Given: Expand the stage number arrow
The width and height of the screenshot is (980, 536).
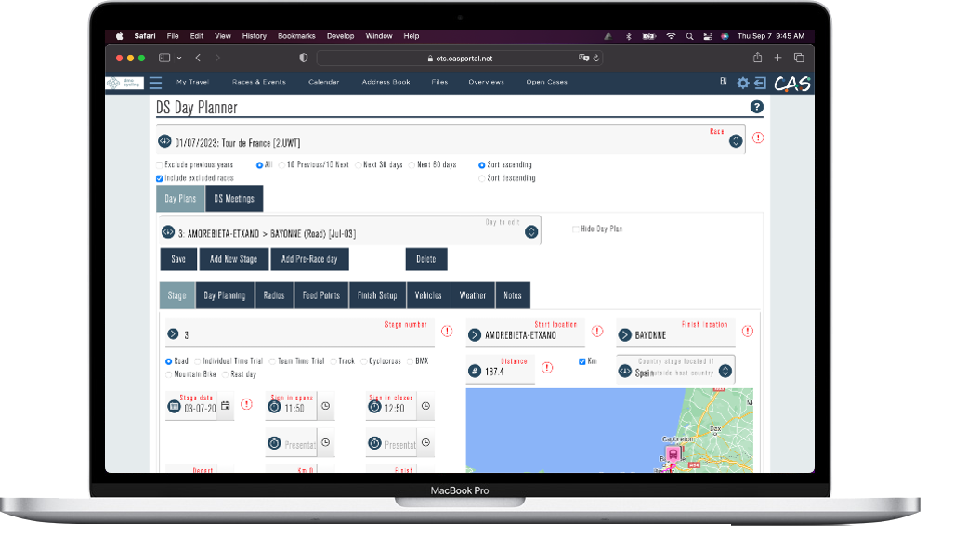Looking at the screenshot, I should (173, 334).
